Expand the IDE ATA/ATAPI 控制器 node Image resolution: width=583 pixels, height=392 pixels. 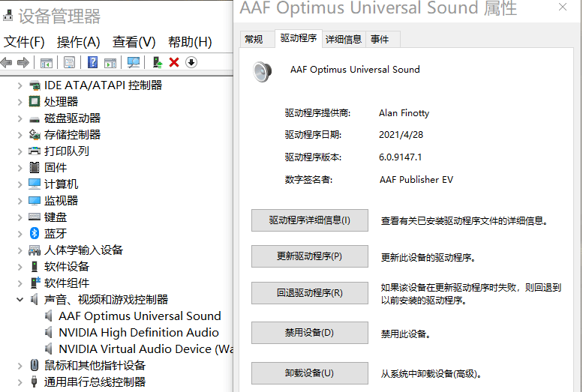pos(20,85)
